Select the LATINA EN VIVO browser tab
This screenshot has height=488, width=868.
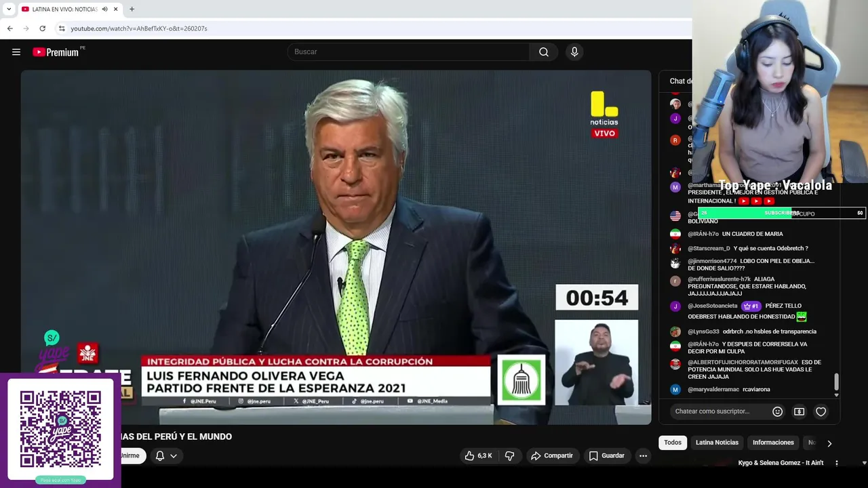(x=69, y=9)
